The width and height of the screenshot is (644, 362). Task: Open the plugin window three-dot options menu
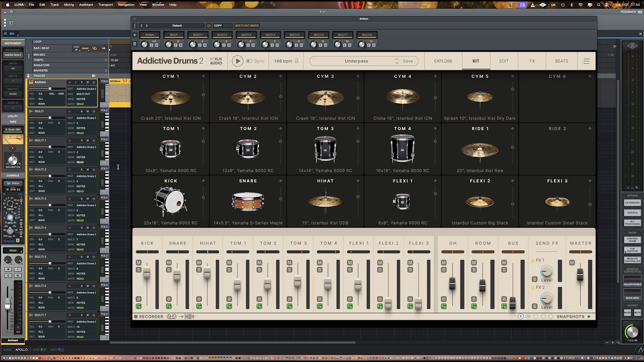pyautogui.click(x=134, y=25)
